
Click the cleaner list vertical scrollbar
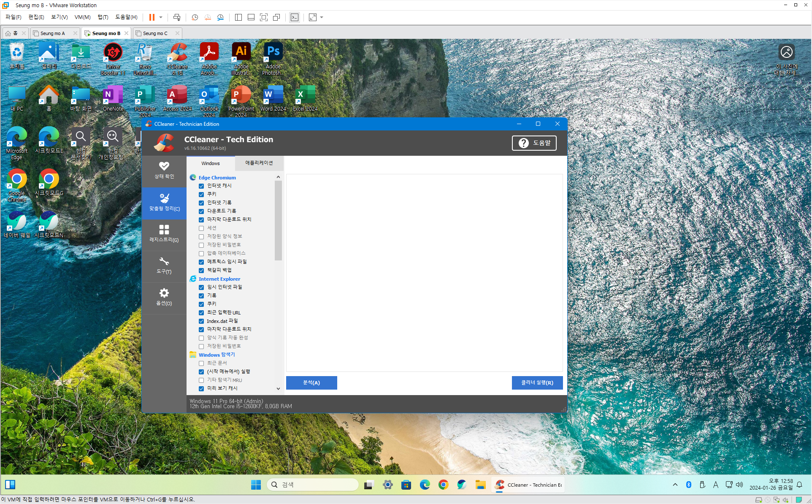(278, 221)
